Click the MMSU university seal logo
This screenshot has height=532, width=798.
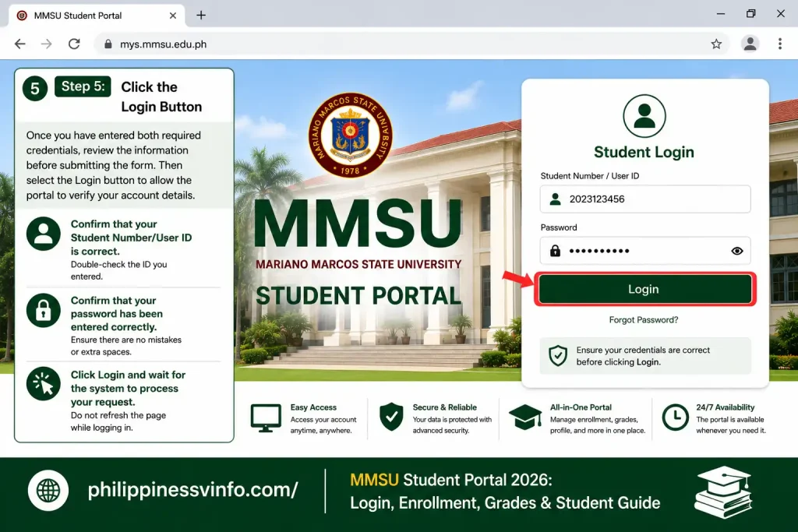tap(350, 135)
